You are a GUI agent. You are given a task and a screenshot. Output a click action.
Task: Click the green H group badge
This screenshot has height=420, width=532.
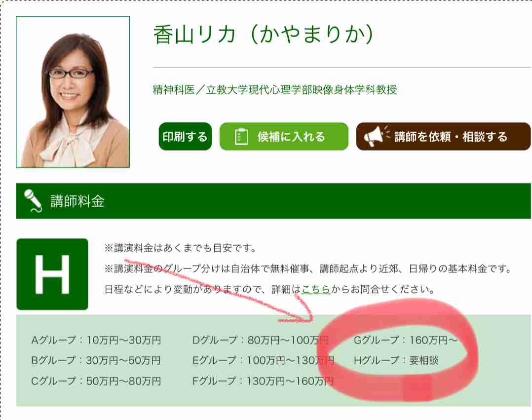click(52, 274)
